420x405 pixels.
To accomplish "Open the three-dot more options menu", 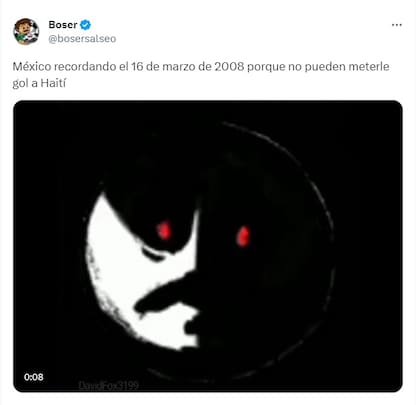I will [x=396, y=25].
